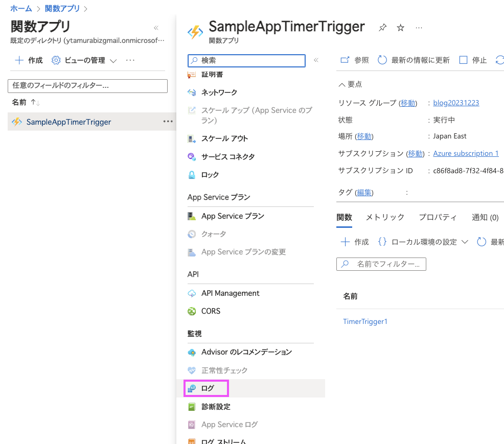Switch to 関数 tab

coord(344,218)
